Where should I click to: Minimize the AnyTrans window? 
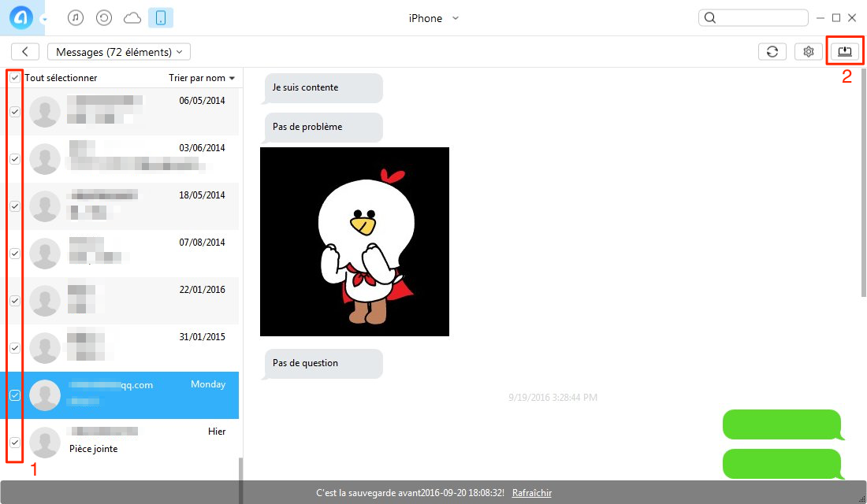820,18
